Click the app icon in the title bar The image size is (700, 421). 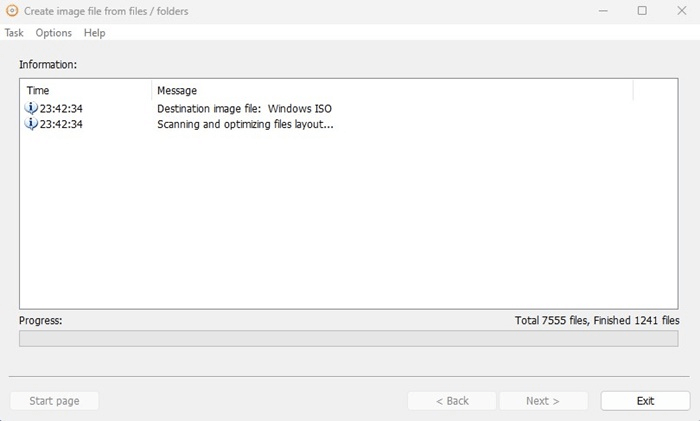(x=12, y=11)
